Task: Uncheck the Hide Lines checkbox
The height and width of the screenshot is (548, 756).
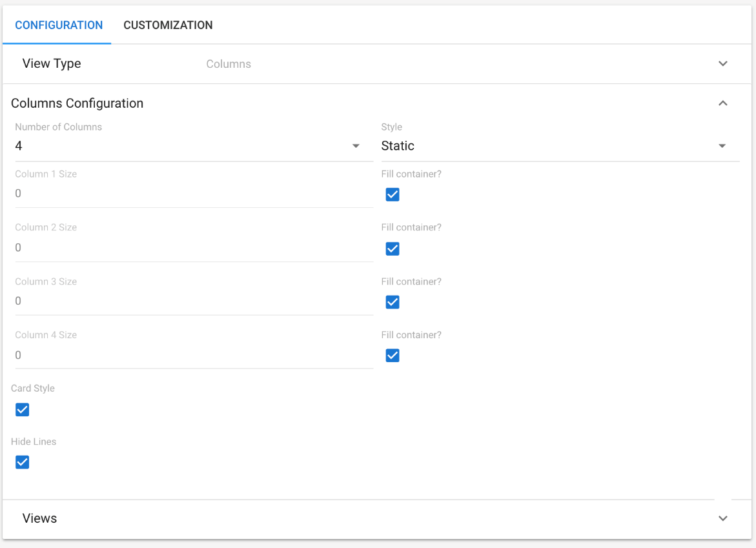Action: (23, 462)
